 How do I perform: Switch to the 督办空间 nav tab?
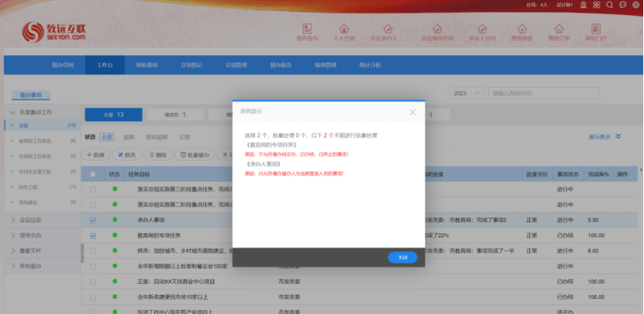[63, 65]
